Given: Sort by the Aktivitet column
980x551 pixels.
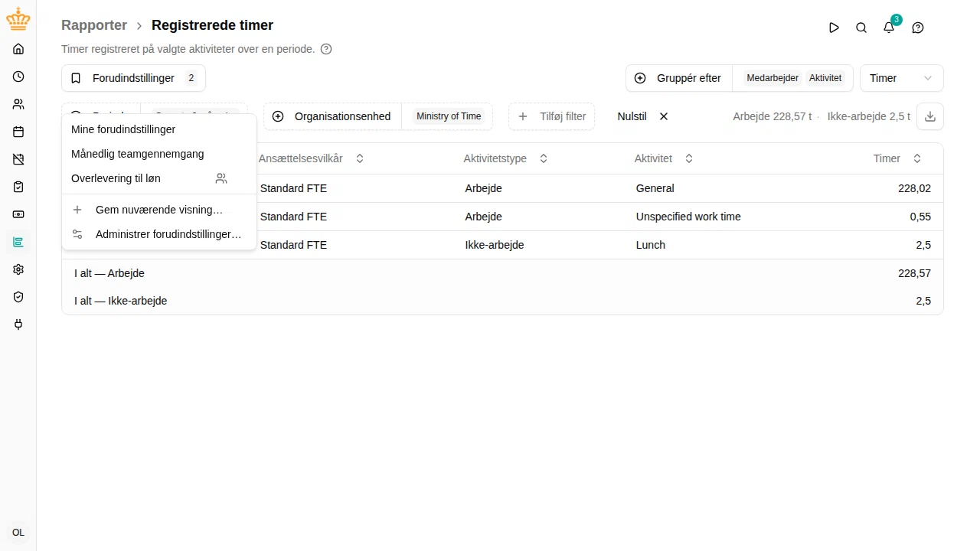Looking at the screenshot, I should [664, 158].
